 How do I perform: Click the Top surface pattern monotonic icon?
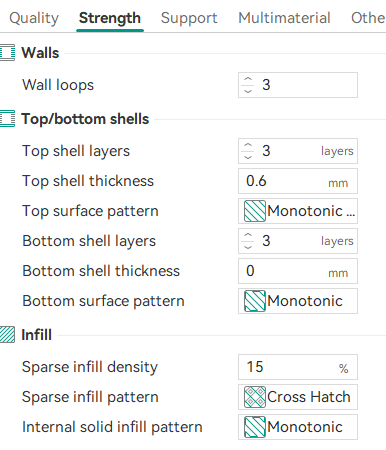point(255,211)
